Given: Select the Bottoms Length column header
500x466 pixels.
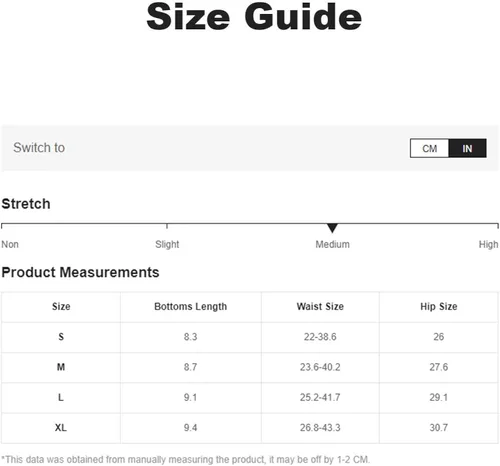Looking at the screenshot, I should coord(190,307).
